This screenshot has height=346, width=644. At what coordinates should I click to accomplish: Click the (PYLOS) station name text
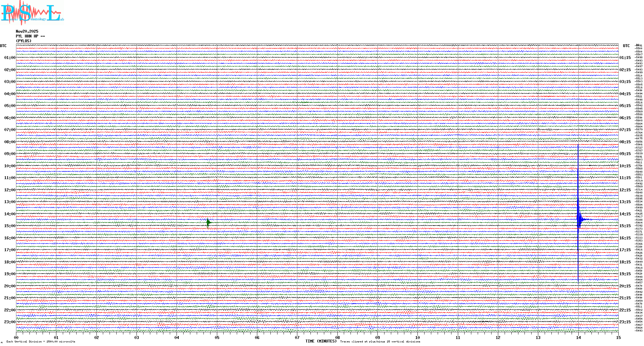coord(24,41)
